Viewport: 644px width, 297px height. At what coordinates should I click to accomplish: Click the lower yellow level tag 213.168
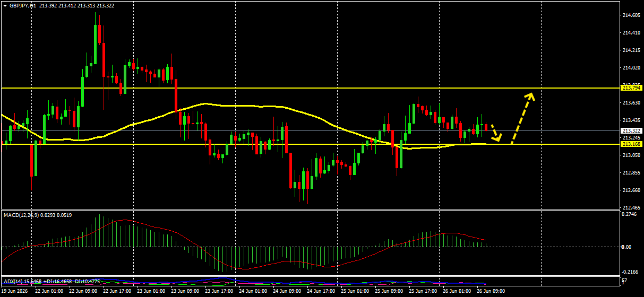click(x=631, y=144)
